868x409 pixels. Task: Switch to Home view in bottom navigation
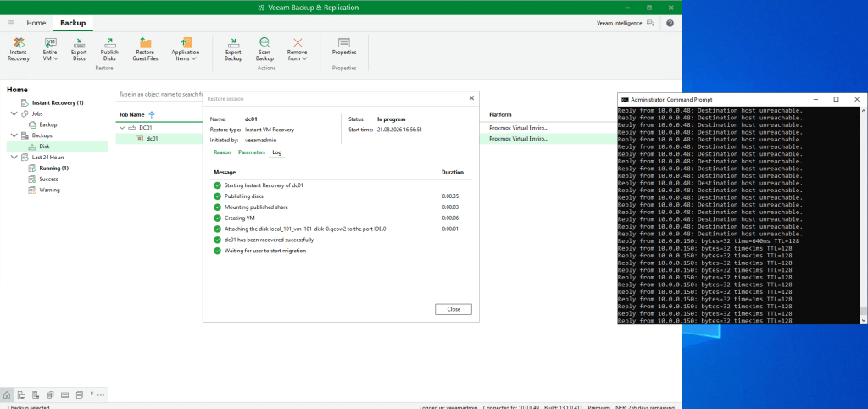coord(7,395)
